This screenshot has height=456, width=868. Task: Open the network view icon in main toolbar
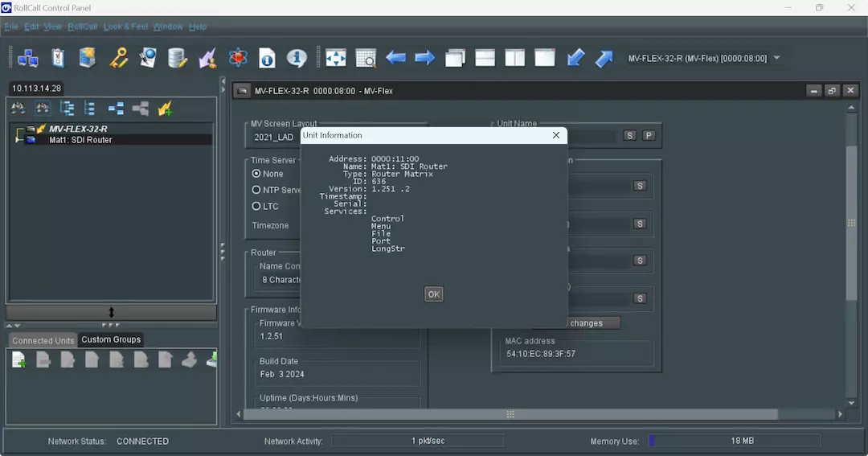point(27,58)
